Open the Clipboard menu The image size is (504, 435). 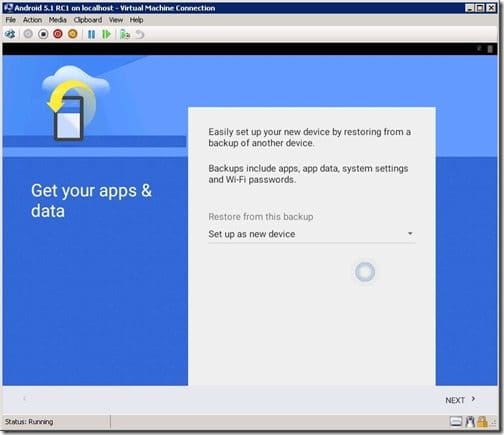pos(88,20)
